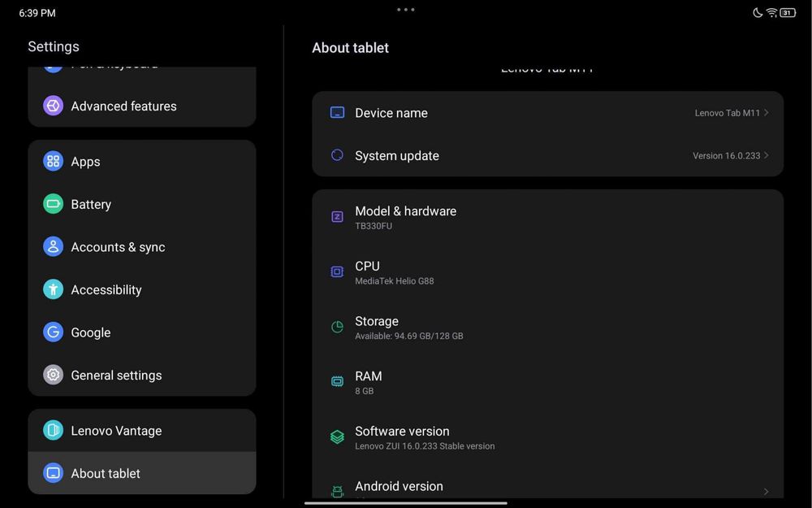Tap the Device name tablet icon
The height and width of the screenshot is (508, 812).
click(x=337, y=112)
